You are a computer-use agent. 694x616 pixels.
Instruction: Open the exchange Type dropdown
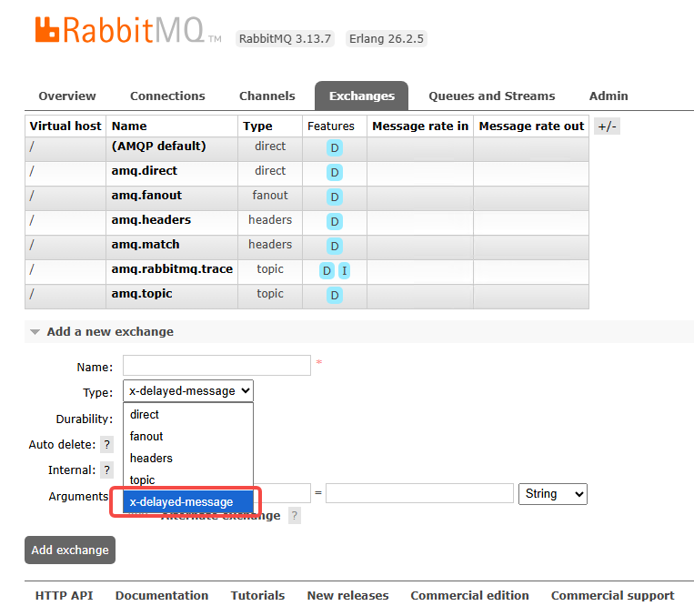coord(188,391)
